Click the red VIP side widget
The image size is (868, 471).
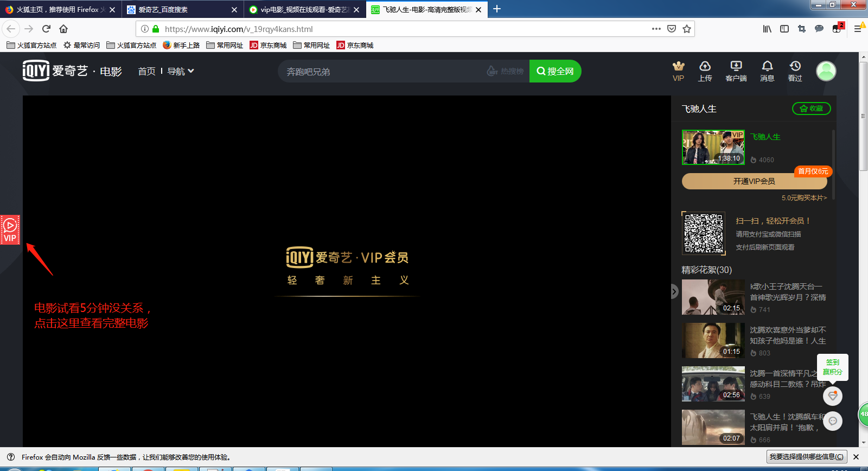pyautogui.click(x=10, y=230)
